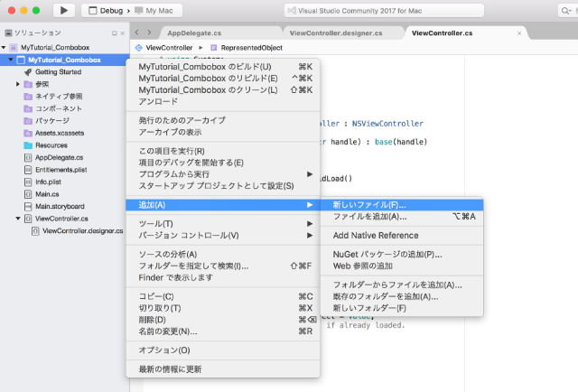Open the 追加(A) submenu
Screen dimensions: 578x392
pyautogui.click(x=223, y=205)
